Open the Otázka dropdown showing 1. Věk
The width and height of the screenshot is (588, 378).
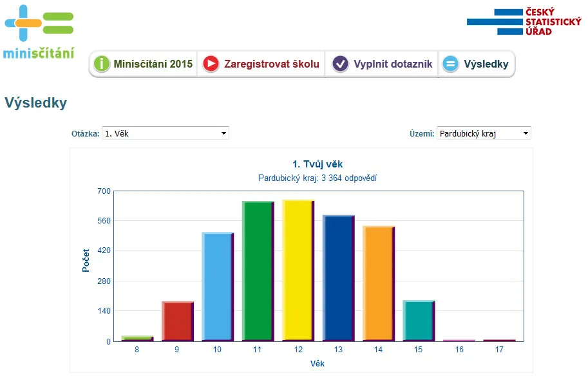tap(166, 133)
